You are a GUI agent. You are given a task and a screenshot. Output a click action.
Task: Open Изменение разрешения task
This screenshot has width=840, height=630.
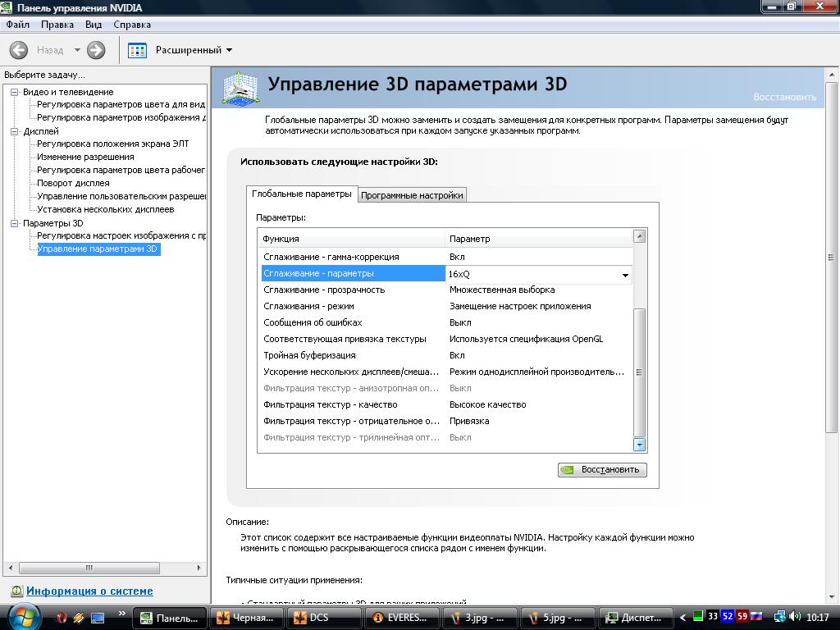click(x=85, y=157)
